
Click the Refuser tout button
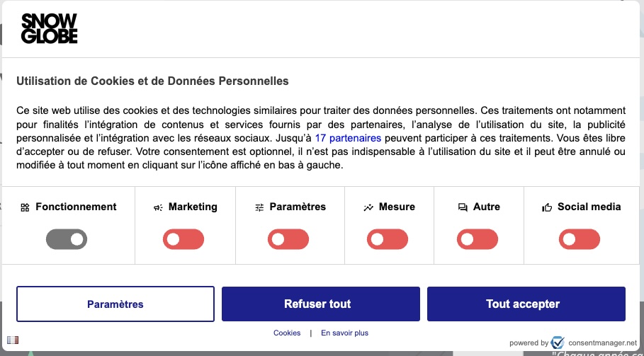coord(321,304)
